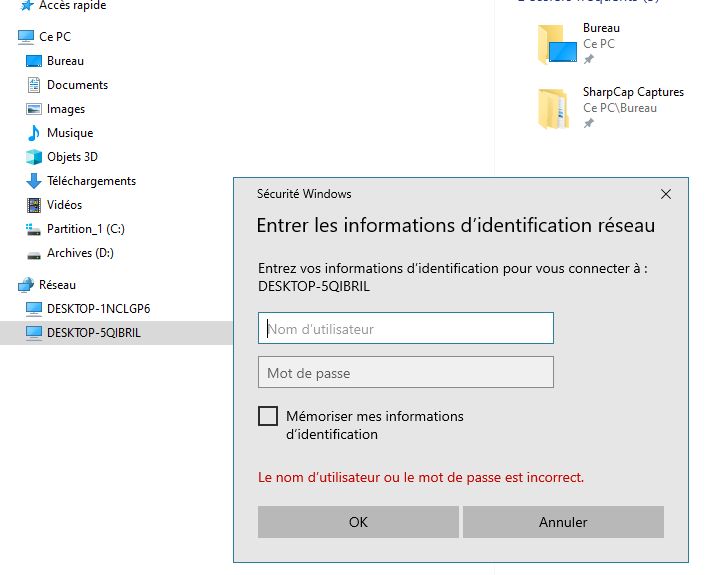The image size is (706, 575).
Task: Click the Objets 3D cube icon
Action: click(x=34, y=157)
